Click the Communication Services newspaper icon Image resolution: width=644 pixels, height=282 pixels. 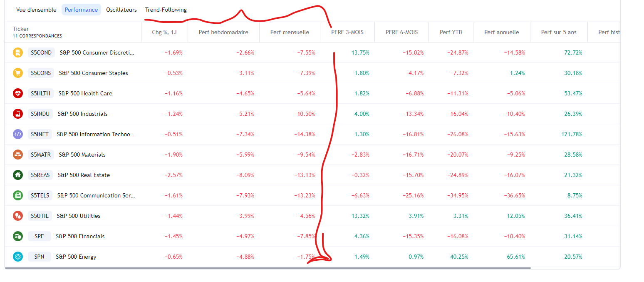click(17, 195)
